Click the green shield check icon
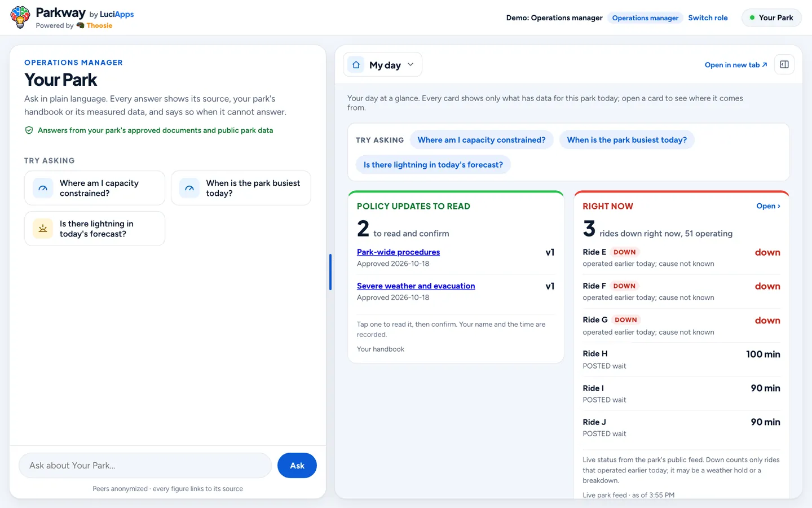This screenshot has width=812, height=508. (x=29, y=130)
